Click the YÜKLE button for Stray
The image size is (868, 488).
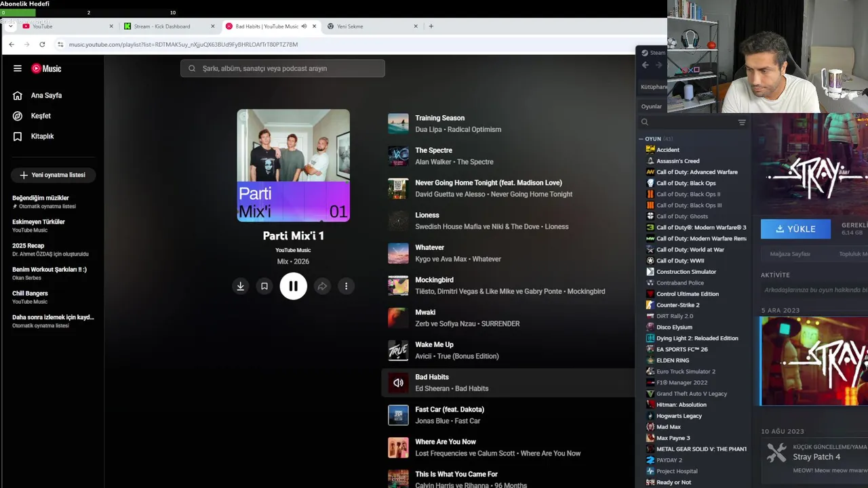(795, 229)
